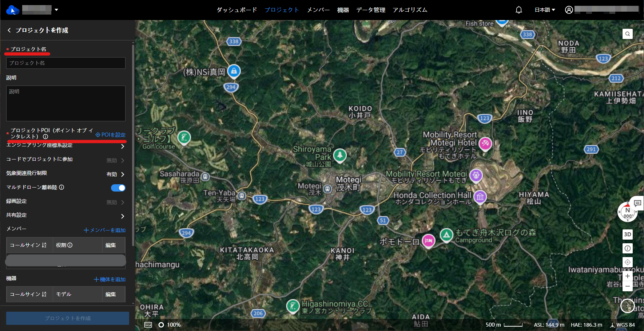The image size is (644, 331).
Task: Open keyboard shortcuts icon in status bar
Action: tap(148, 325)
